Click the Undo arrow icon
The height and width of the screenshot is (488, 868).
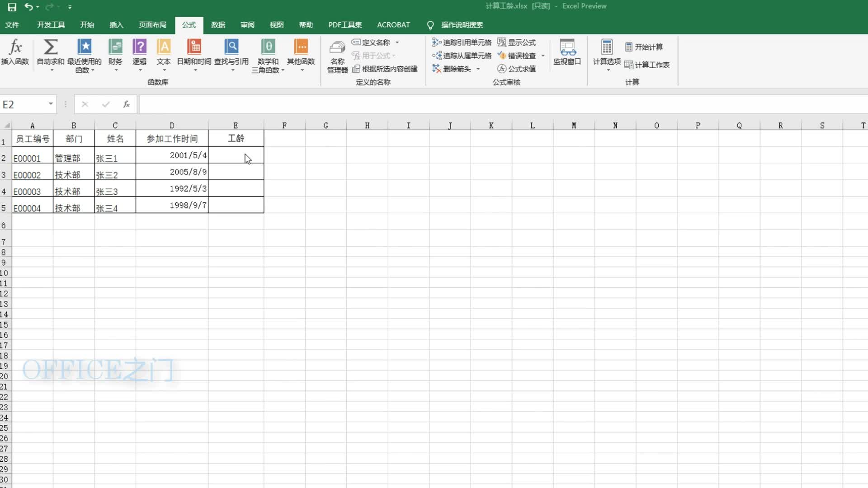point(28,7)
